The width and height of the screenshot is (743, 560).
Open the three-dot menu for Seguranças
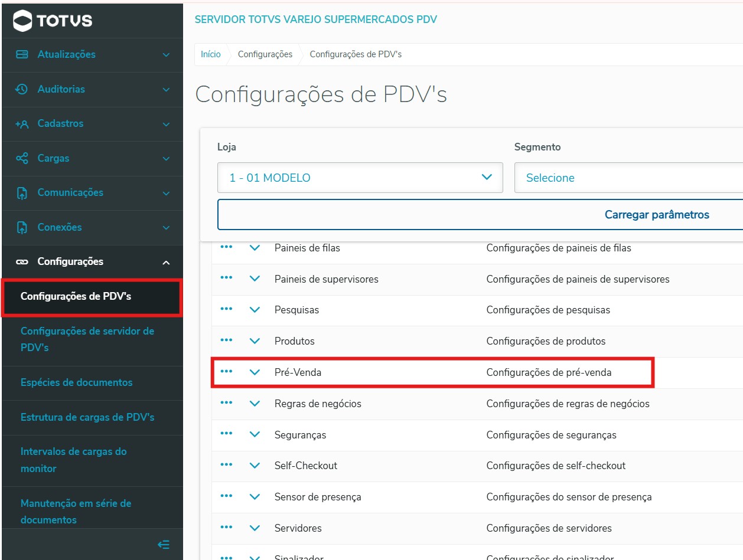pyautogui.click(x=226, y=434)
